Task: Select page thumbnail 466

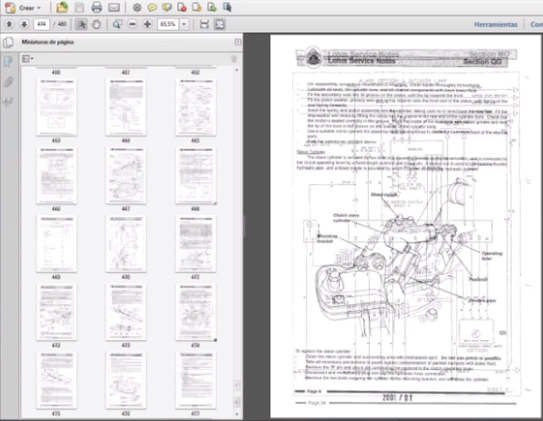Action: coord(57,176)
